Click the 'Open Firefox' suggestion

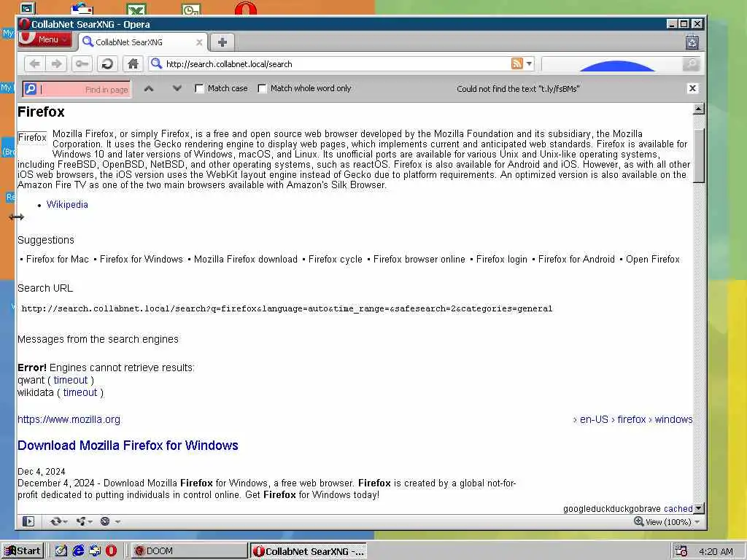[653, 259]
